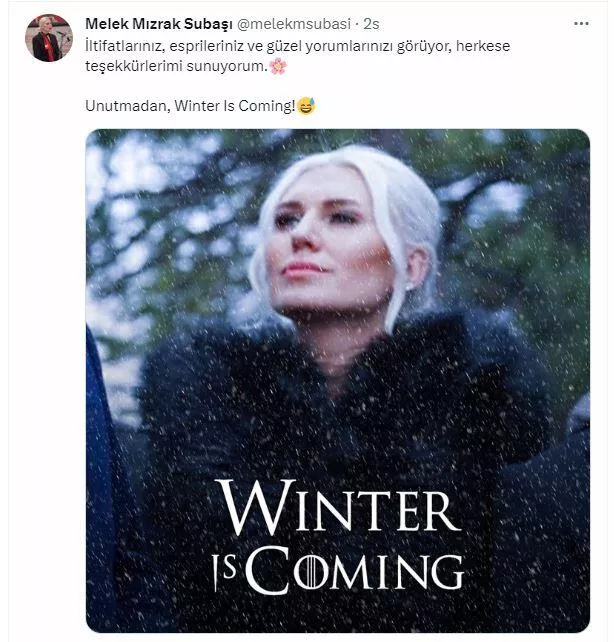
Task: Open the tweet author's profile avatar
Action: pos(47,38)
